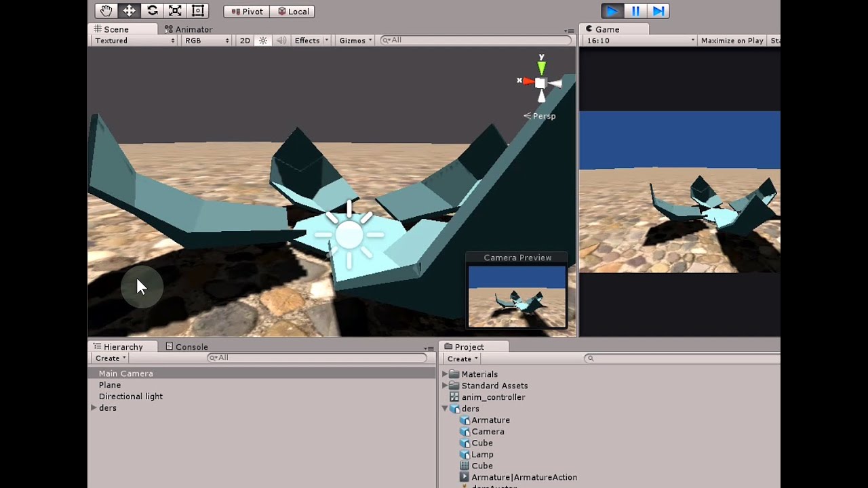Click the Play button
868x488 pixels.
(x=612, y=11)
